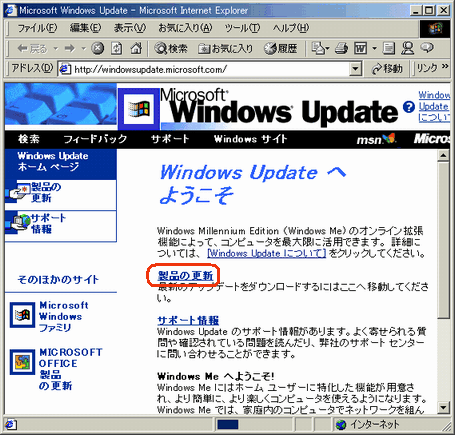The height and width of the screenshot is (435, 455).
Task: Go to the Home page icon
Action: tap(136, 49)
